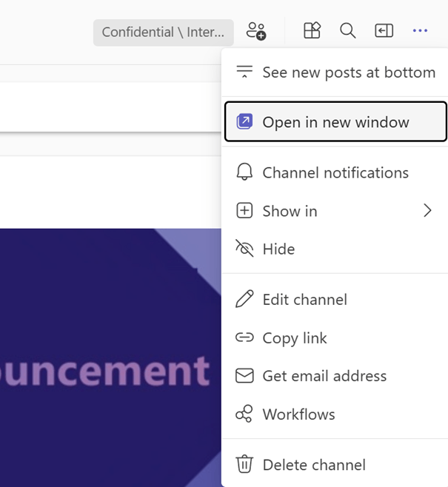Click the purple announcement banner image
448x487 pixels.
coord(111,355)
